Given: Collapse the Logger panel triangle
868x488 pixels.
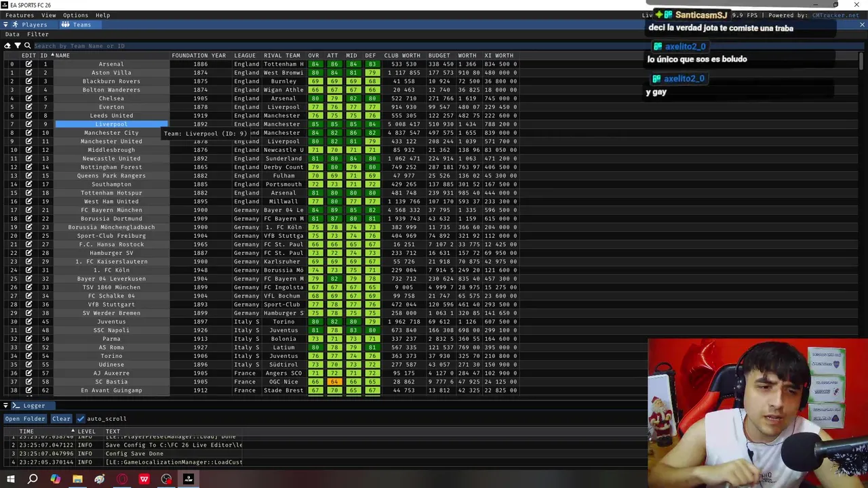Looking at the screenshot, I should pyautogui.click(x=5, y=405).
